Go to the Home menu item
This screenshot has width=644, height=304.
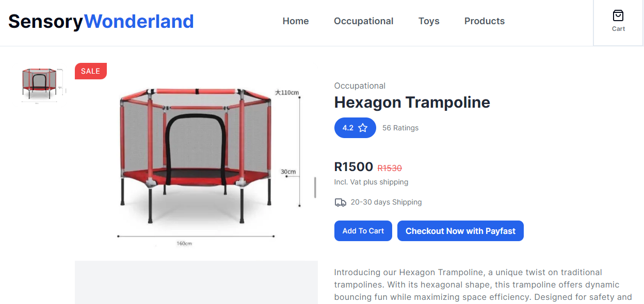[x=296, y=21]
